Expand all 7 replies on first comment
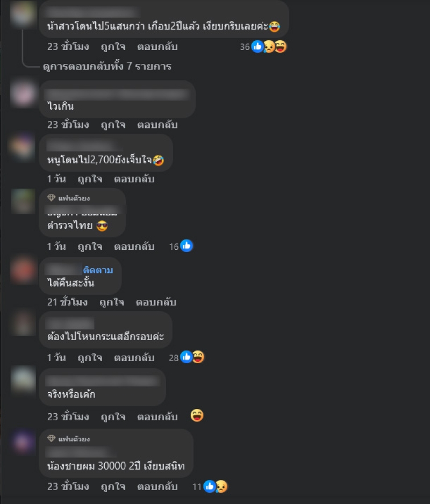This screenshot has width=430, height=504. tap(107, 66)
